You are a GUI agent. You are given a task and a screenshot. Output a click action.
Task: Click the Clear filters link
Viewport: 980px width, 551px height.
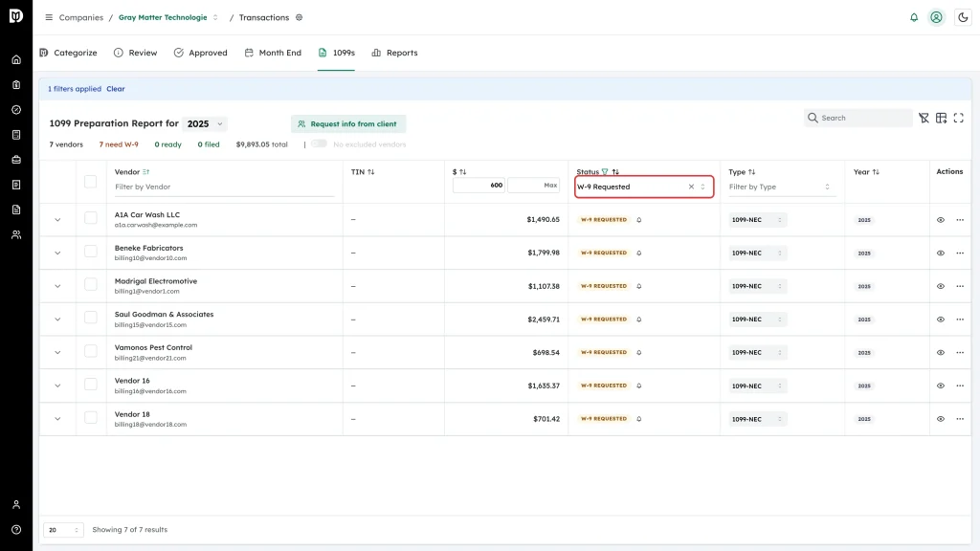[116, 89]
